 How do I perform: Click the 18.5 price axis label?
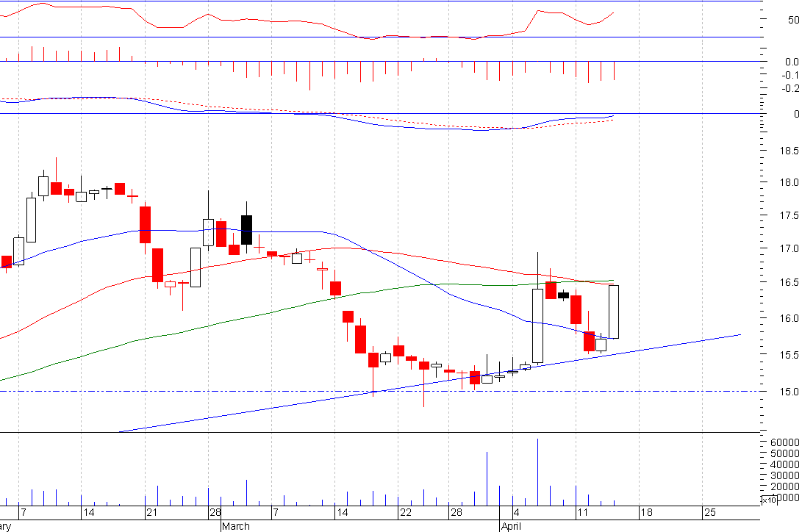coord(790,151)
